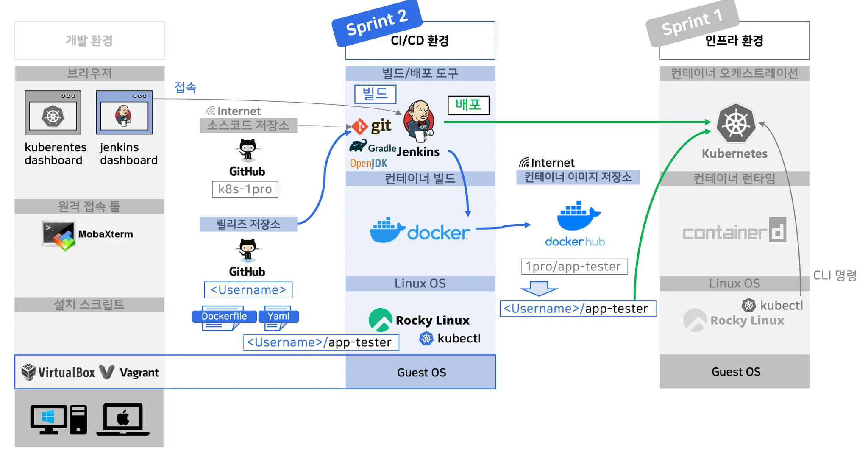Click the k8s-1pro repository box
This screenshot has width=868, height=459.
coord(245,189)
